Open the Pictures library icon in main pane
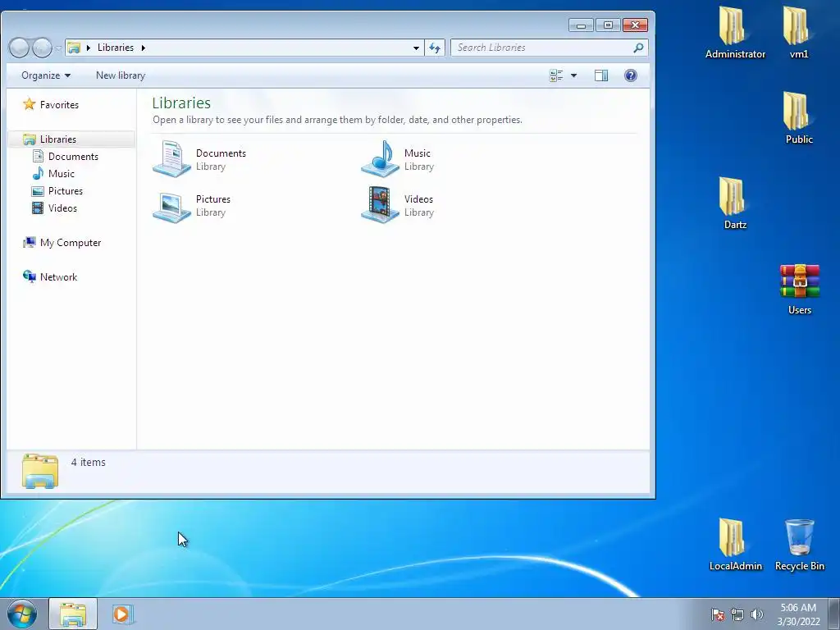The width and height of the screenshot is (840, 630). pos(171,206)
